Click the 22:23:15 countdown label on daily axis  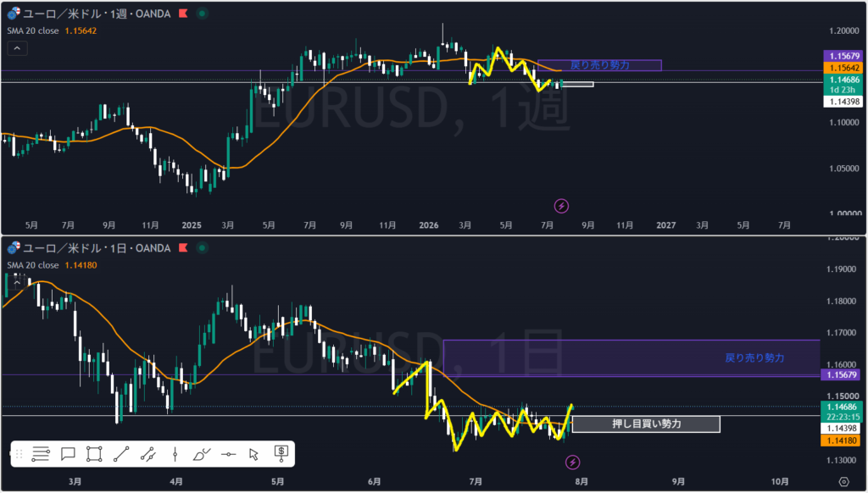click(x=842, y=418)
